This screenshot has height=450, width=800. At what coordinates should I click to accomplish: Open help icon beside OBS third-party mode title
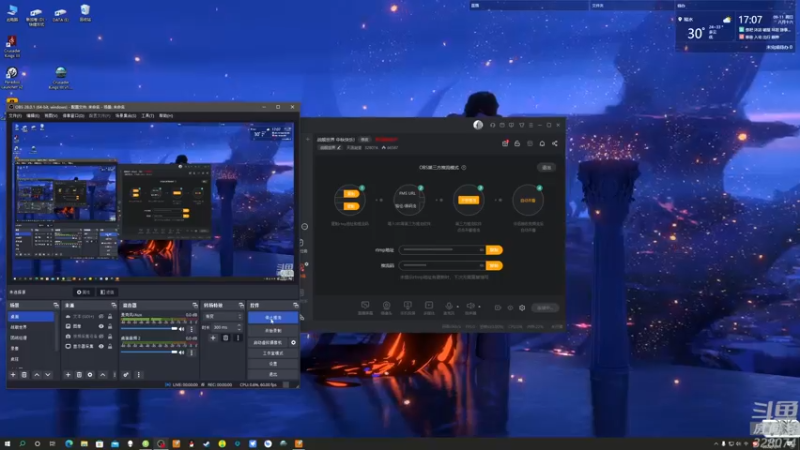[x=464, y=167]
